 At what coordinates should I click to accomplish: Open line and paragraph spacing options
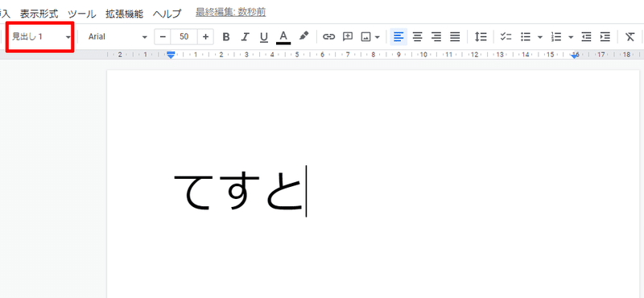pos(481,37)
